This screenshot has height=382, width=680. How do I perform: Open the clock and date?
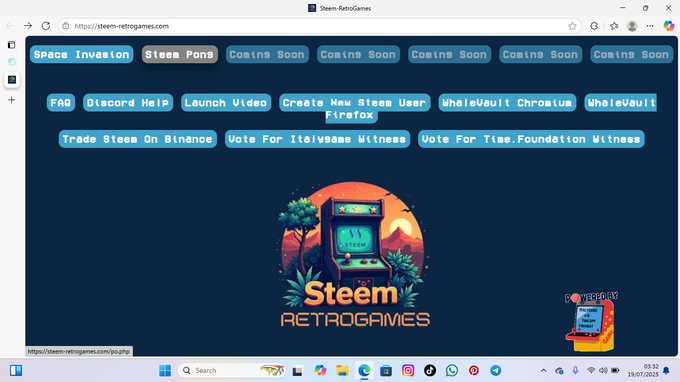[x=643, y=371]
